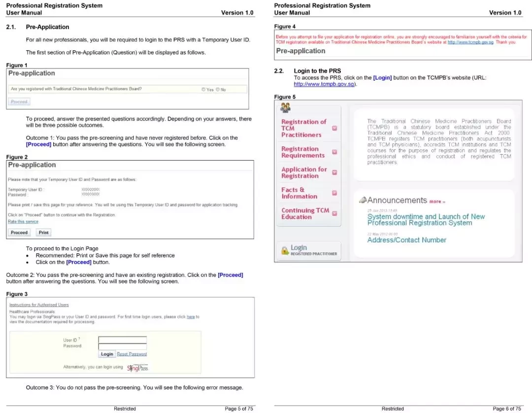Click the Login button under Password field
Screen dimensions: 532x413
pyautogui.click(x=107, y=354)
